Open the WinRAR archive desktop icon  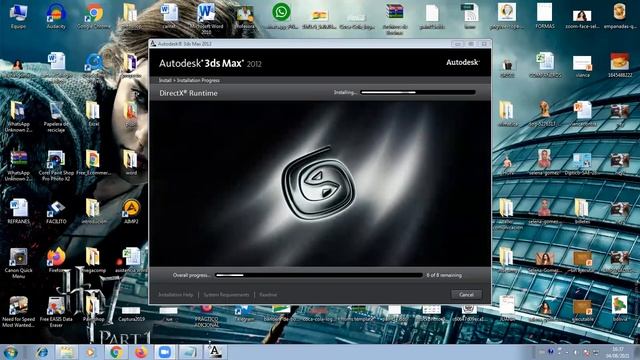395,19
